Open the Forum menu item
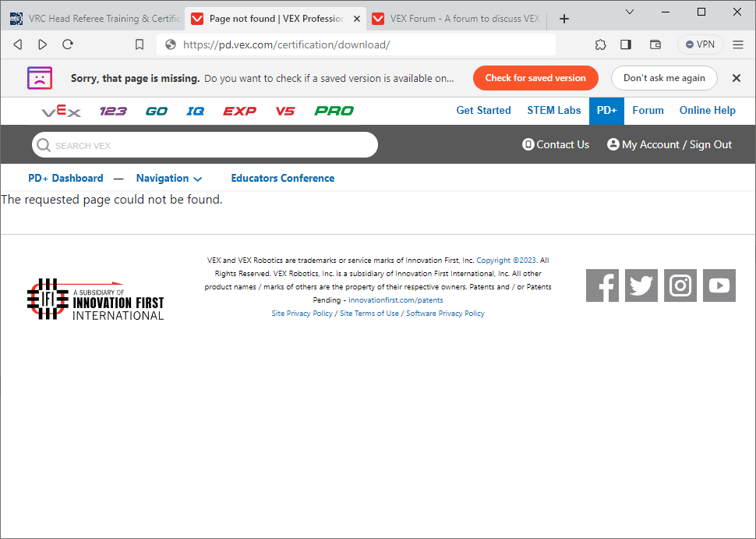756x539 pixels. [648, 111]
